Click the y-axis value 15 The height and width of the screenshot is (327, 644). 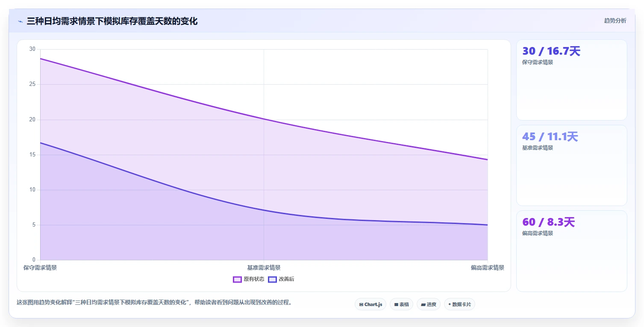32,155
